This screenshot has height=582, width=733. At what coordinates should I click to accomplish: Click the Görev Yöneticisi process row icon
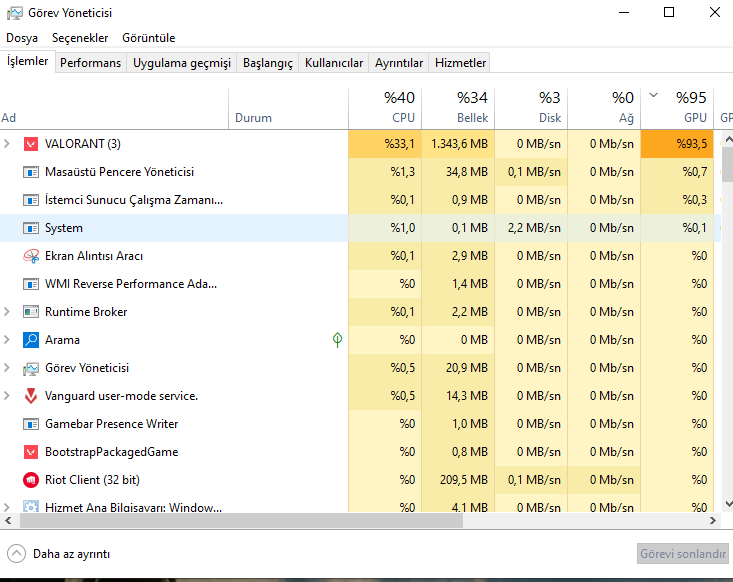coord(31,368)
